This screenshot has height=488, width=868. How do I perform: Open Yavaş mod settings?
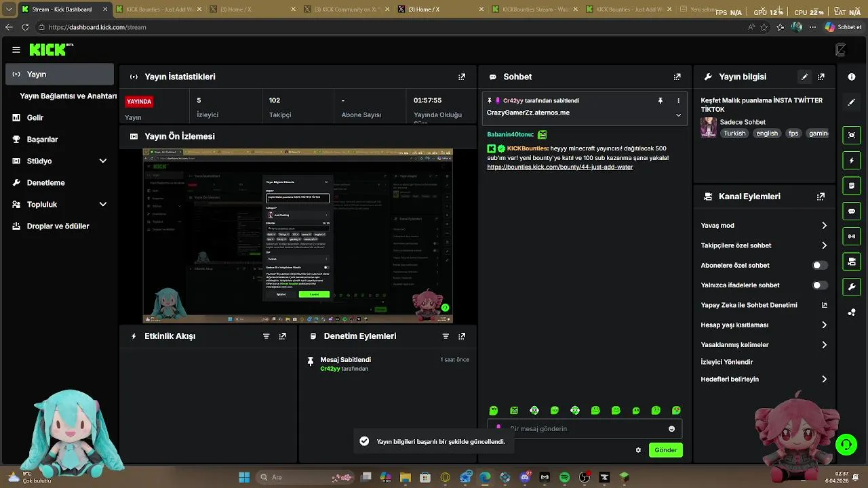point(764,226)
